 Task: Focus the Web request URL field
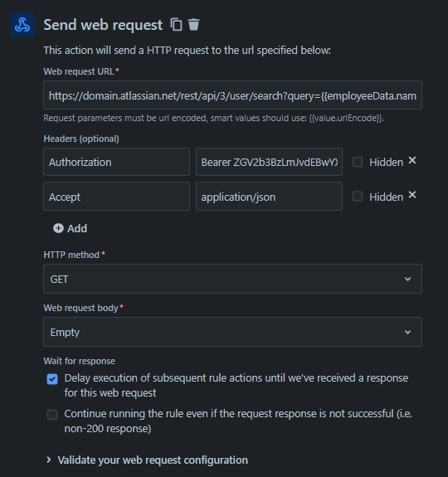[232, 95]
